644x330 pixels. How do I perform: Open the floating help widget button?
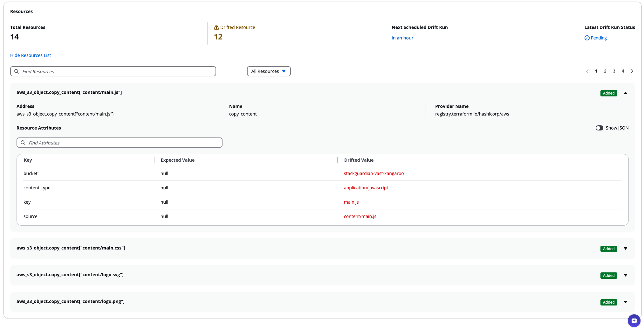point(634,320)
